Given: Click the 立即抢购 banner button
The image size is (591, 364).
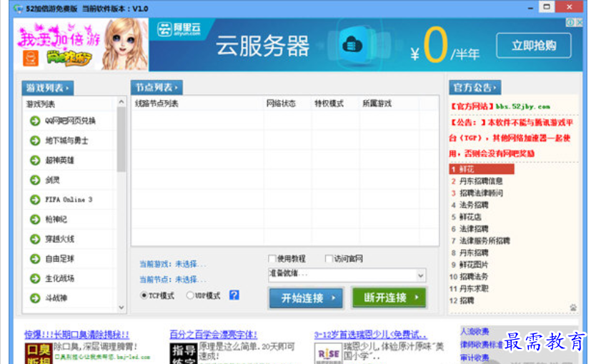Looking at the screenshot, I should point(534,46).
